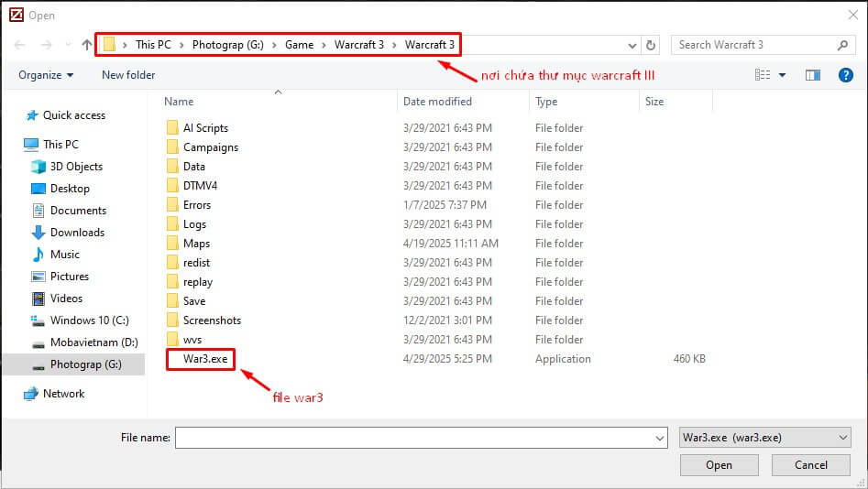Select the Screenshots folder
Screen dimensions: 868x489
[212, 321]
